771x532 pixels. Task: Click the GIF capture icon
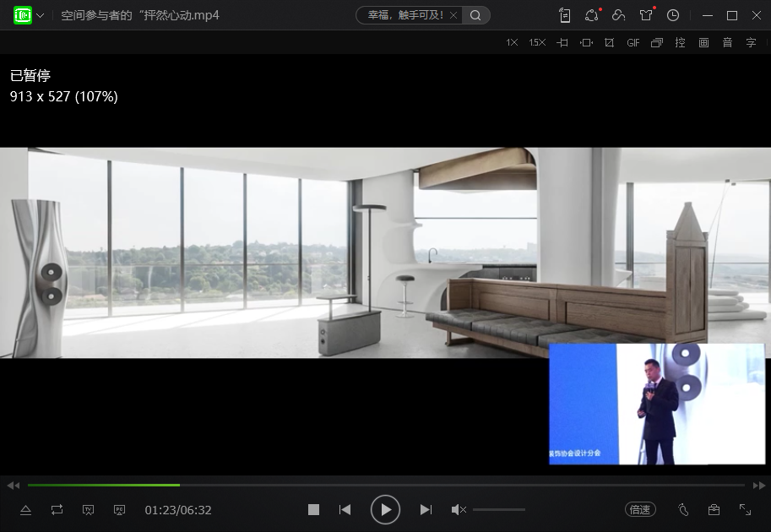tap(633, 43)
